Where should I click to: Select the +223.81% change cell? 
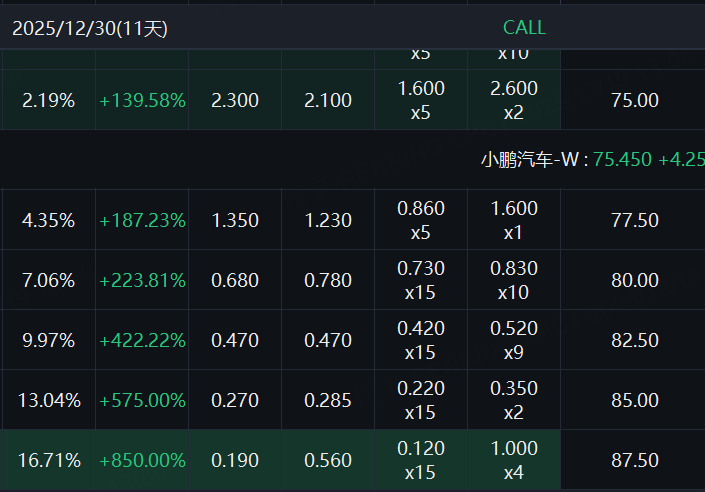[142, 280]
